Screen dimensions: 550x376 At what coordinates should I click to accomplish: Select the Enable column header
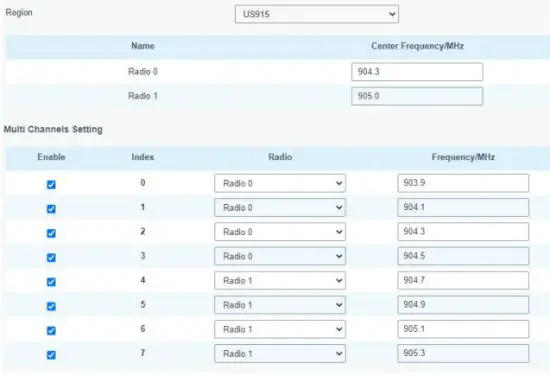(x=51, y=157)
